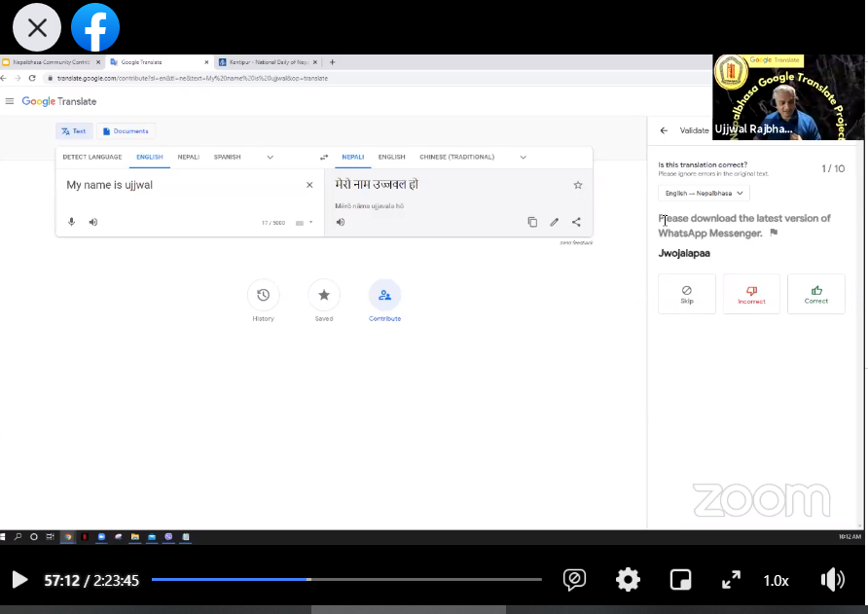This screenshot has height=614, width=868.
Task: Listen to the Nepali translation audio
Action: 341,222
